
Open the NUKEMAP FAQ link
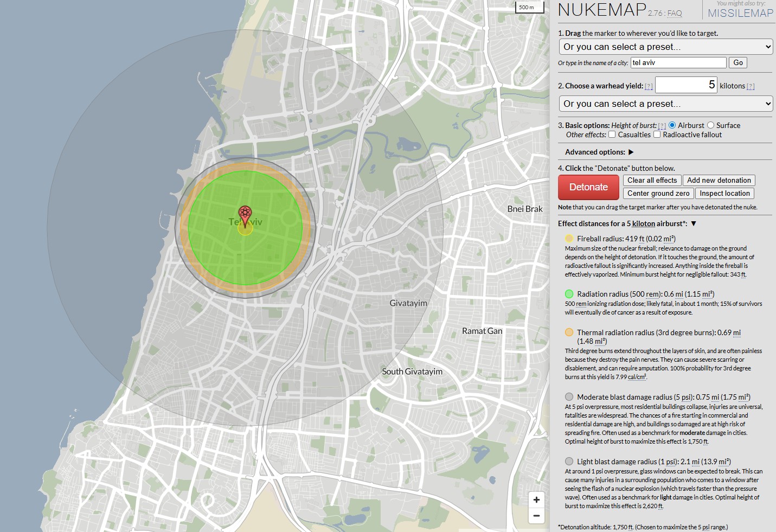[x=675, y=13]
